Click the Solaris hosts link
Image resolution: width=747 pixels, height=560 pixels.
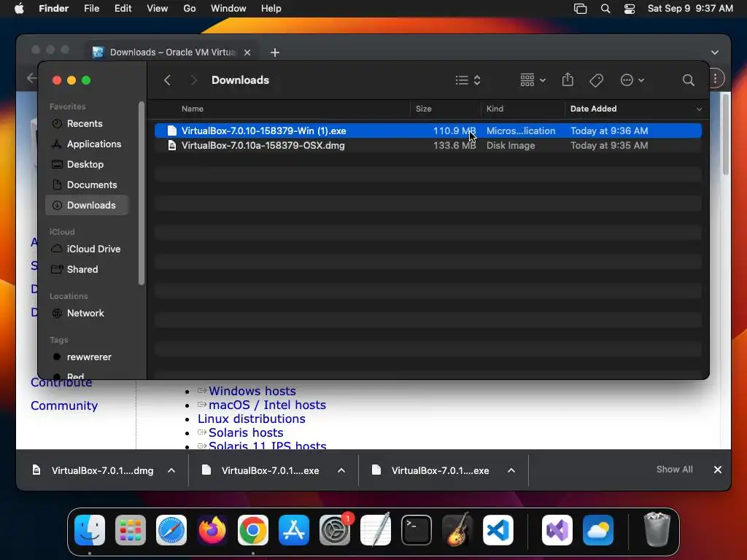(x=246, y=432)
